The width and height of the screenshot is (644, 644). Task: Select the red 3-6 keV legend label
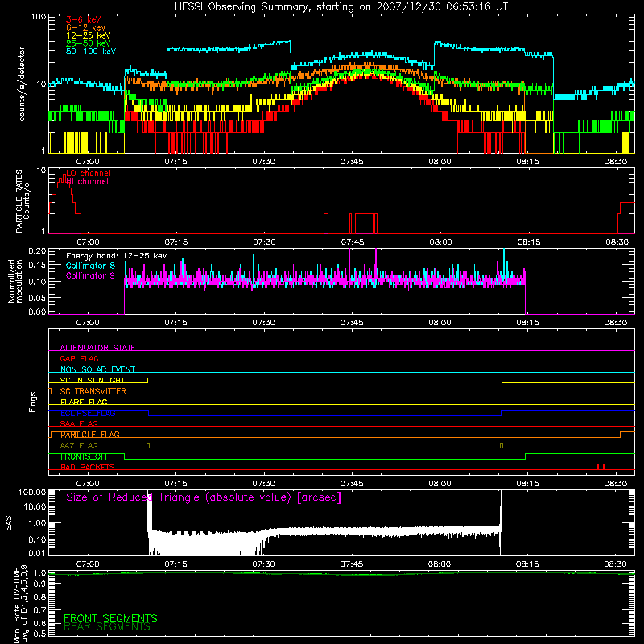[84, 19]
